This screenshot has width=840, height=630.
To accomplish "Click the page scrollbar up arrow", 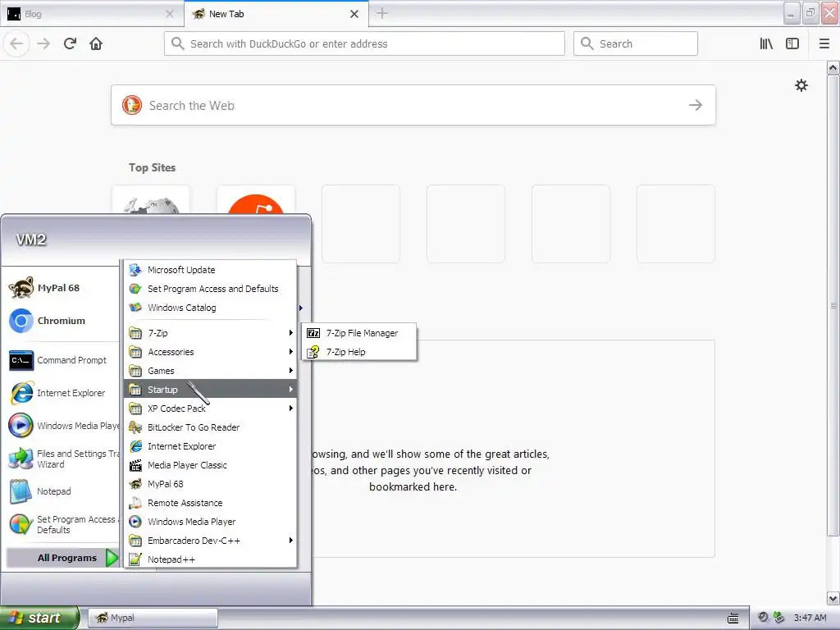I will click(833, 67).
